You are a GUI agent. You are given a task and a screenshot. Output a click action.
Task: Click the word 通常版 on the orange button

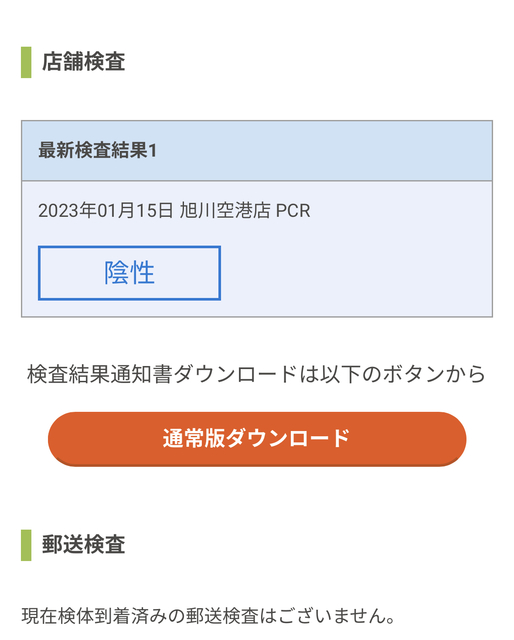tap(194, 438)
